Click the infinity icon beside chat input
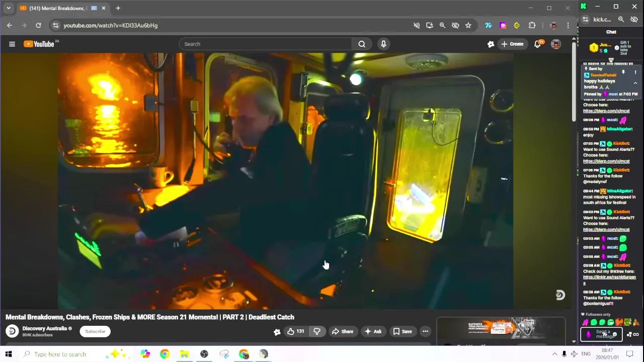This screenshot has height=362, width=644. 636,334
